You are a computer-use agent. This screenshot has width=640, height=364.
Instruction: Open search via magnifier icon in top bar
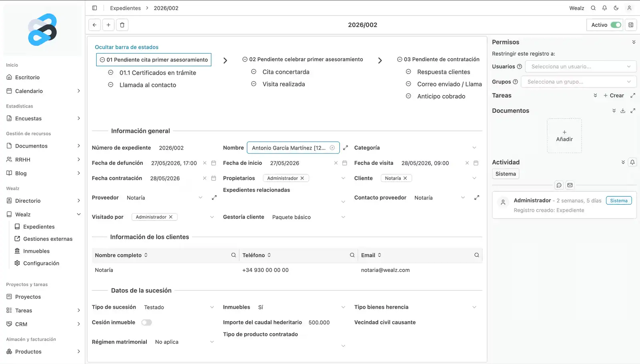click(593, 8)
